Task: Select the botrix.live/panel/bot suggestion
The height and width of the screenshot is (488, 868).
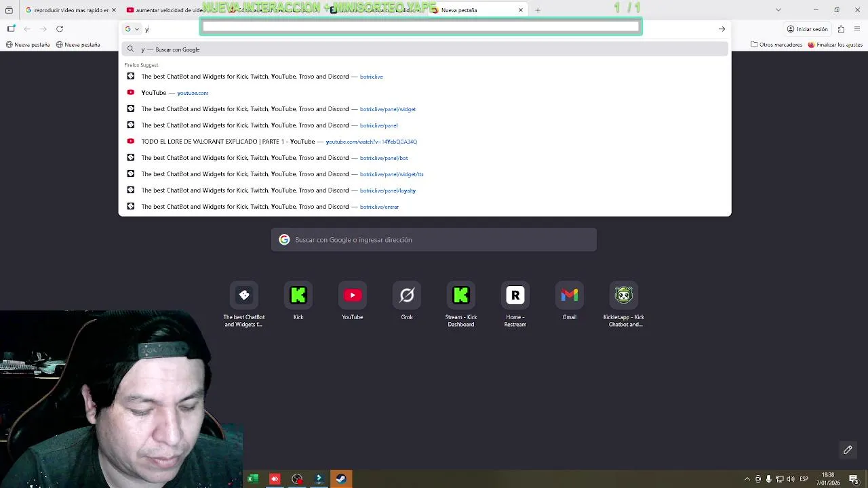Action: point(425,158)
